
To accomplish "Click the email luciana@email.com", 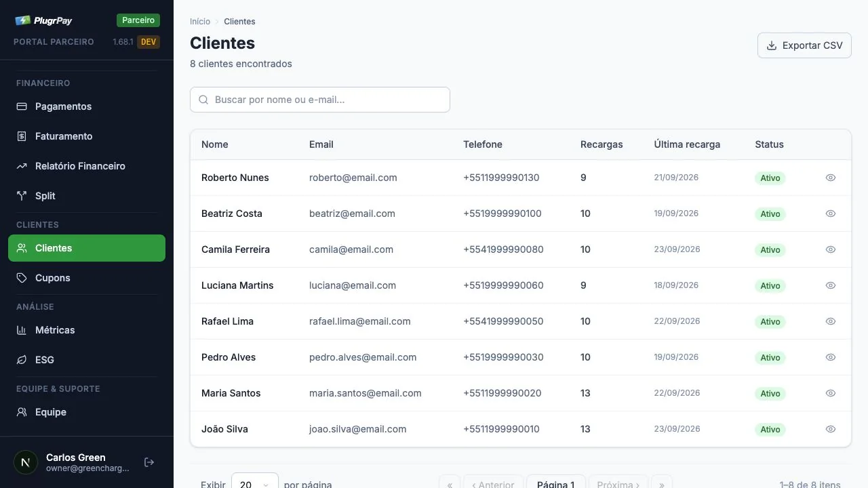I will pyautogui.click(x=353, y=285).
